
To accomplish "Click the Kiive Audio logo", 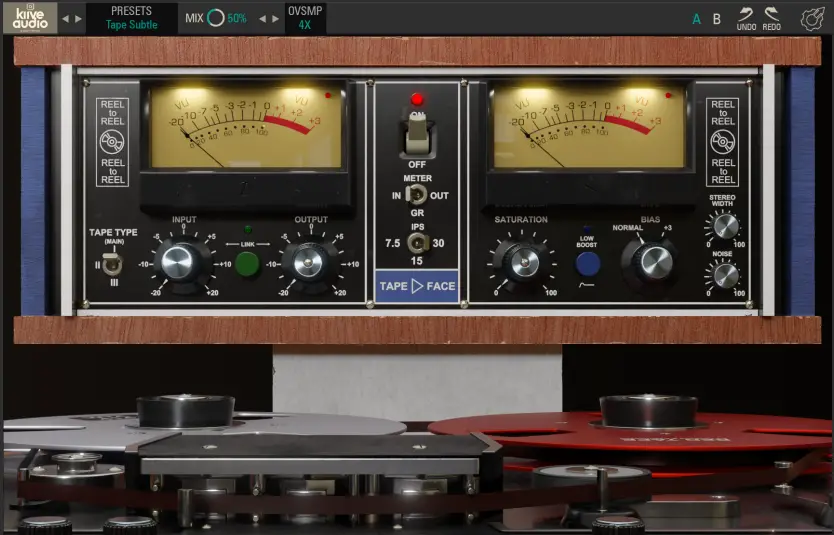I will click(x=30, y=18).
